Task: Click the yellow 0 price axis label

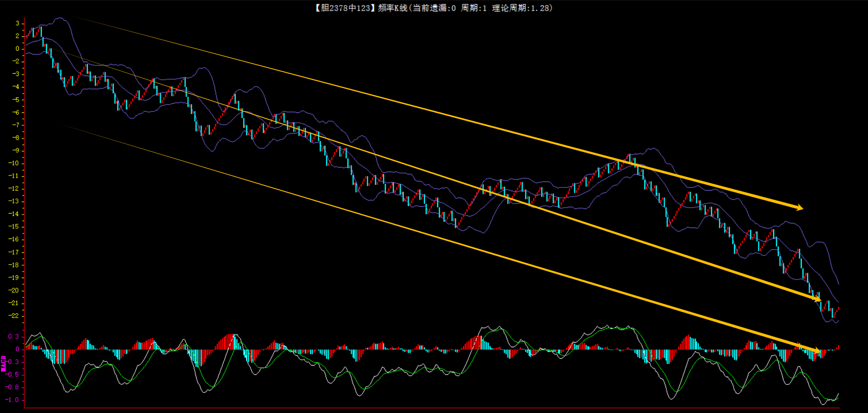Action: pyautogui.click(x=17, y=48)
